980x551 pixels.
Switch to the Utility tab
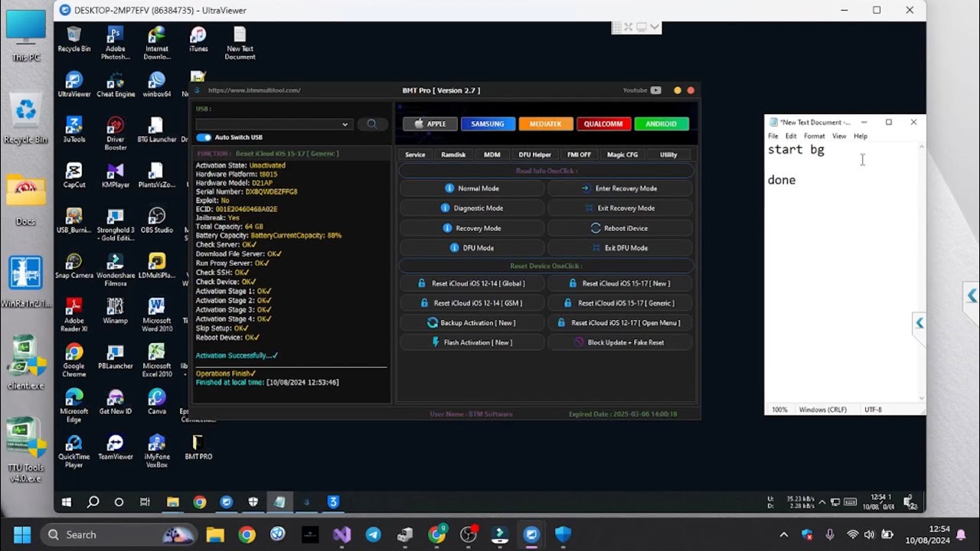[x=668, y=155]
